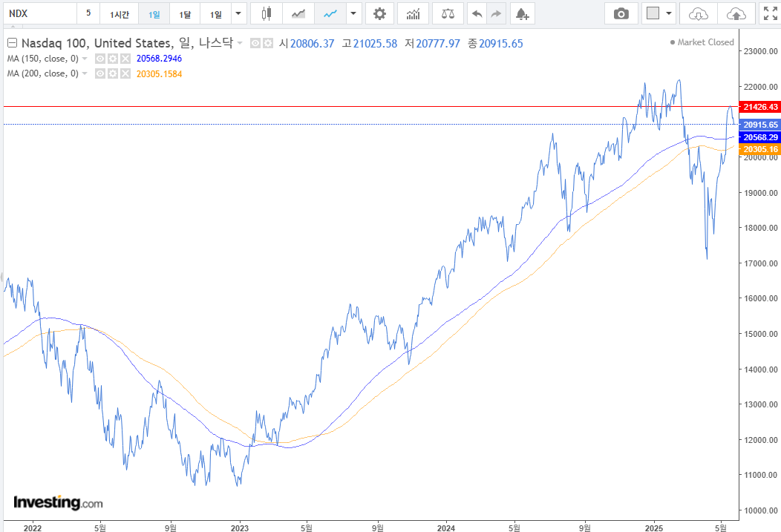This screenshot has width=781, height=532.
Task: Select the 5 minute interval
Action: coord(88,14)
